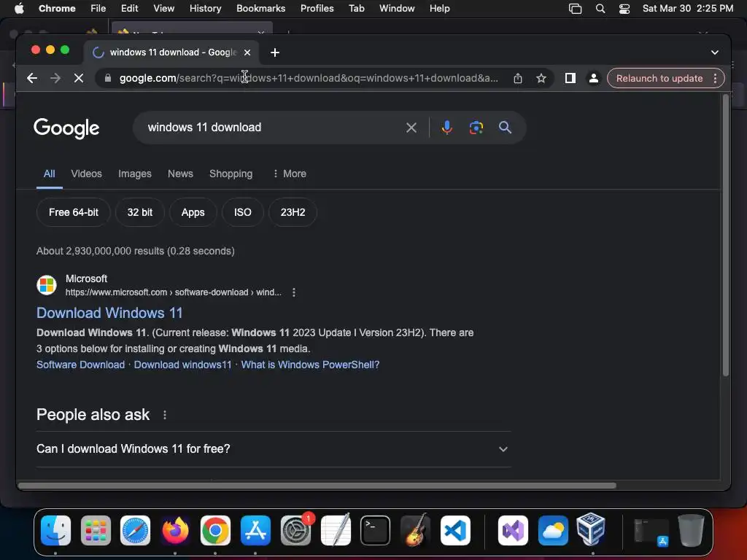The image size is (747, 560).
Task: Switch to the News results tab
Action: (180, 174)
